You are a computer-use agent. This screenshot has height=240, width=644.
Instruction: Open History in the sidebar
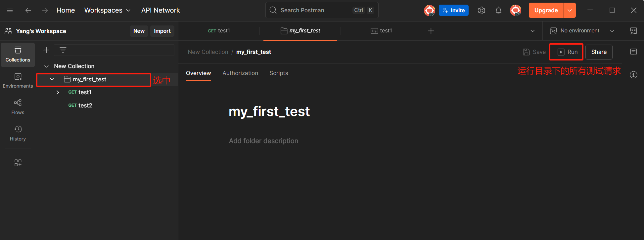coord(18,134)
